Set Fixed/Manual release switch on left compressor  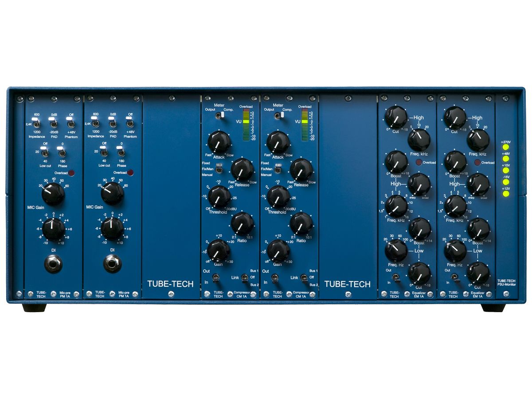[218, 169]
